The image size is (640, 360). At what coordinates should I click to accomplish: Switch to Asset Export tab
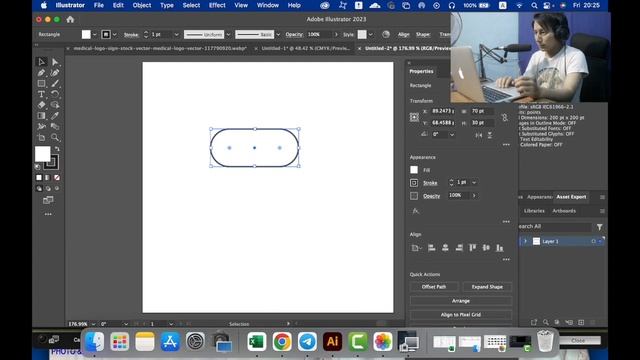click(571, 197)
